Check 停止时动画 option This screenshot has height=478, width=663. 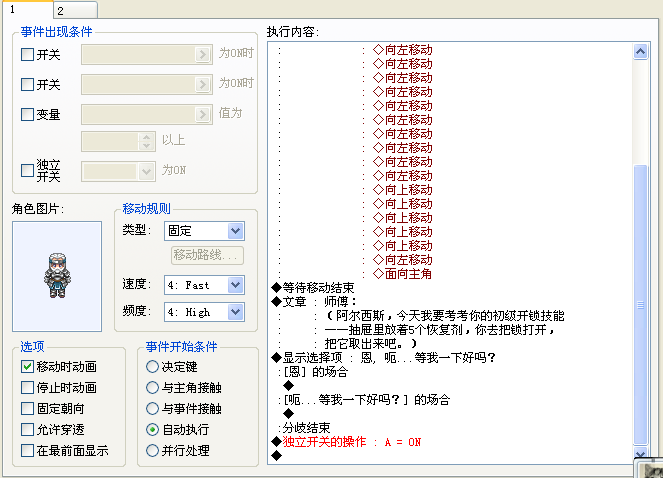27,387
